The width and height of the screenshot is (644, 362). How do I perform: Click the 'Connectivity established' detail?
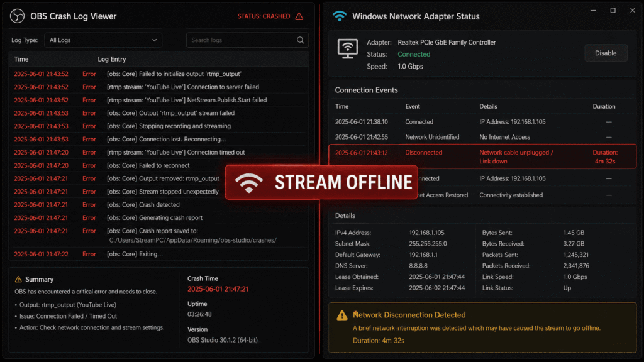pos(511,195)
